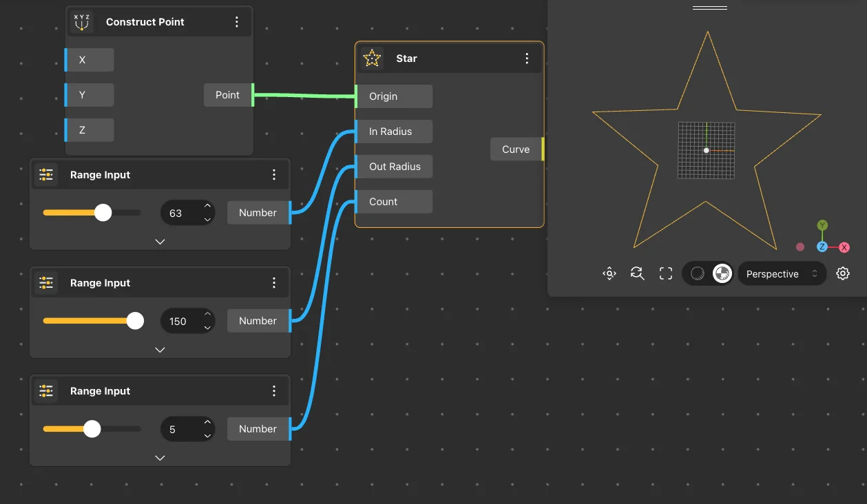Switch to wireframe display mode toggle
The width and height of the screenshot is (867, 504).
pos(695,273)
